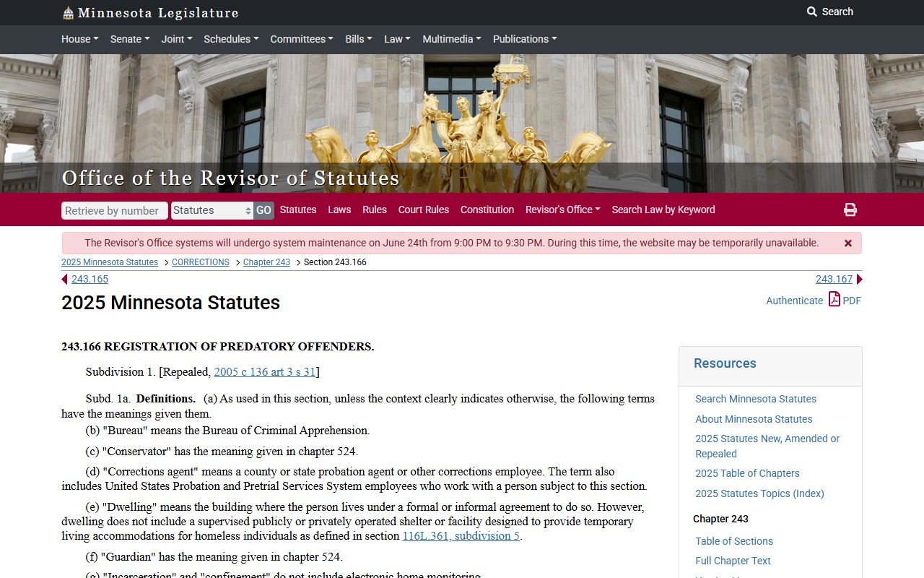
Task: Click the Authenticate link
Action: click(x=794, y=301)
